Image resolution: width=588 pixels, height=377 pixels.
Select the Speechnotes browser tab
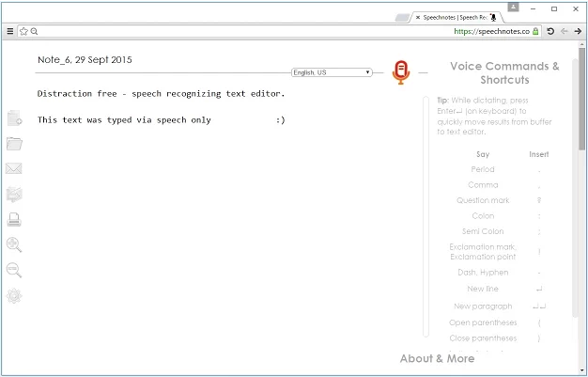tap(456, 17)
